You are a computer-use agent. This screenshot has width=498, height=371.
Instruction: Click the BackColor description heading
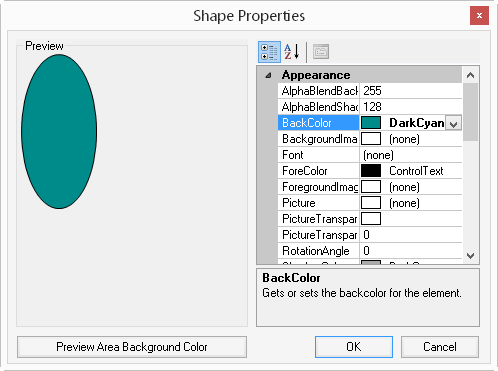(x=291, y=278)
